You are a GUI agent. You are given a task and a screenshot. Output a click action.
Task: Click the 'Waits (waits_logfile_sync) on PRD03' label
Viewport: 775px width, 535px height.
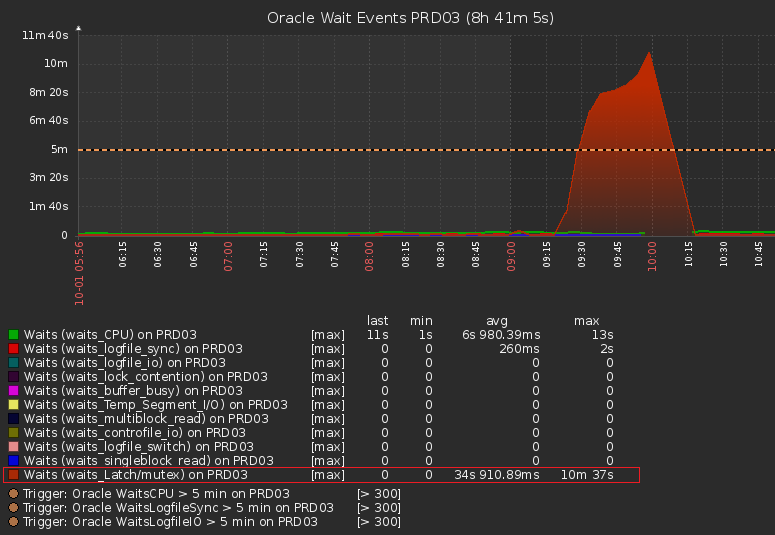tap(133, 349)
